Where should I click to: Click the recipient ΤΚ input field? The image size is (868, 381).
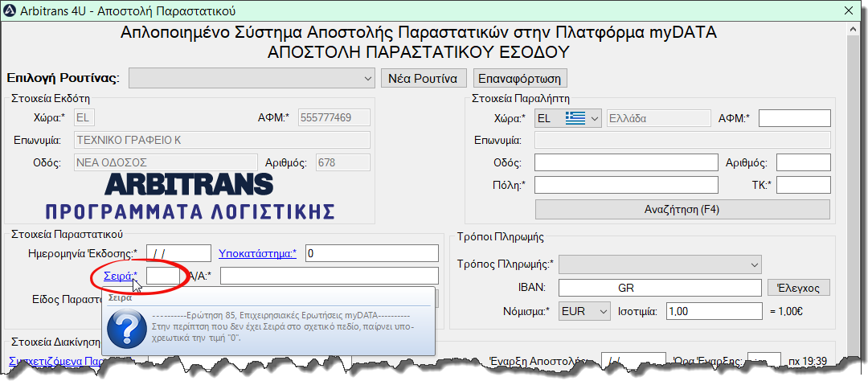click(x=803, y=185)
